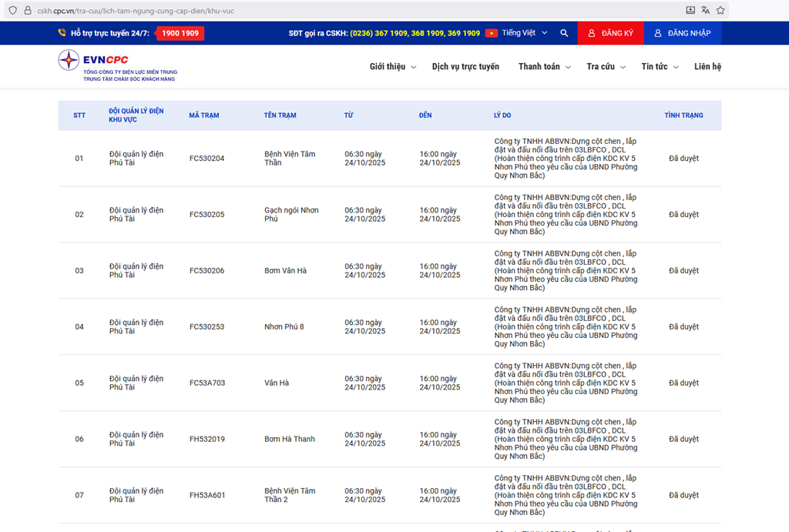Viewport: 789px width, 532px height.
Task: Click the translate page icon
Action: [x=705, y=11]
